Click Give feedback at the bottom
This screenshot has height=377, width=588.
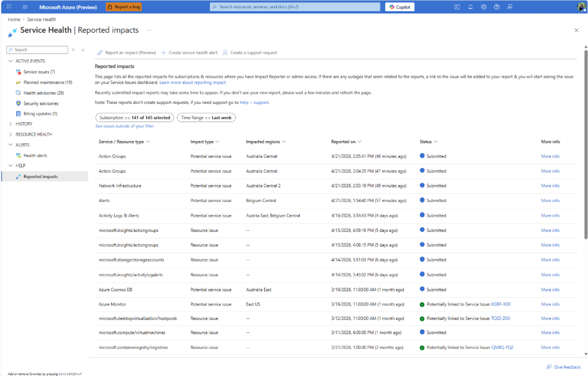pyautogui.click(x=563, y=367)
